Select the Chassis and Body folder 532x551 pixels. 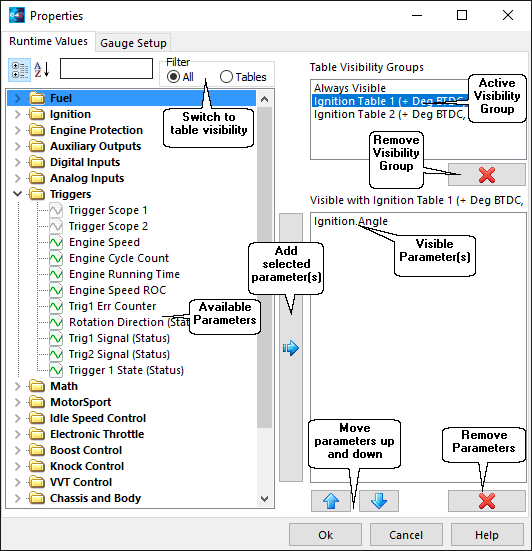point(95,498)
